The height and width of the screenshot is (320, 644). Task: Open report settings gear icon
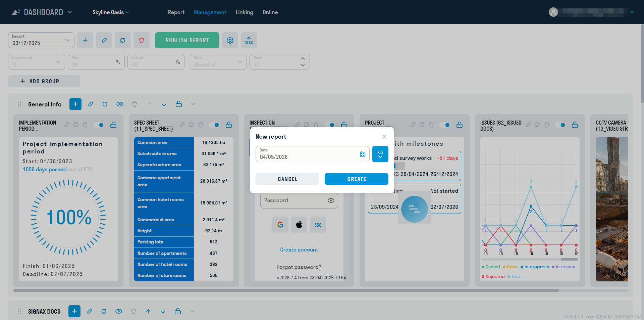[x=230, y=40]
